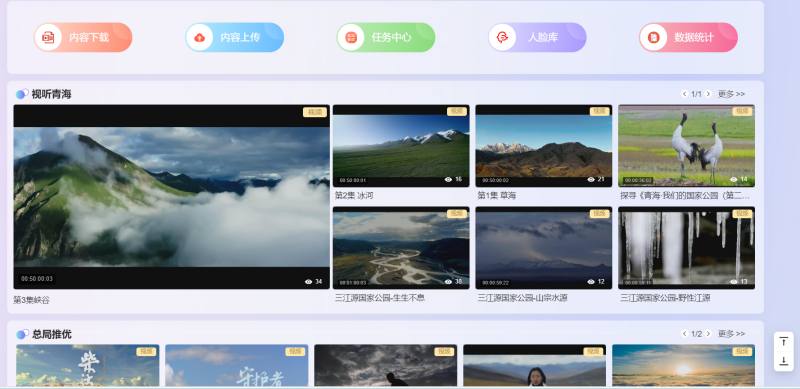Image resolution: width=800 pixels, height=389 pixels.
Task: Open the 任务中心 task center button
Action: click(x=386, y=37)
